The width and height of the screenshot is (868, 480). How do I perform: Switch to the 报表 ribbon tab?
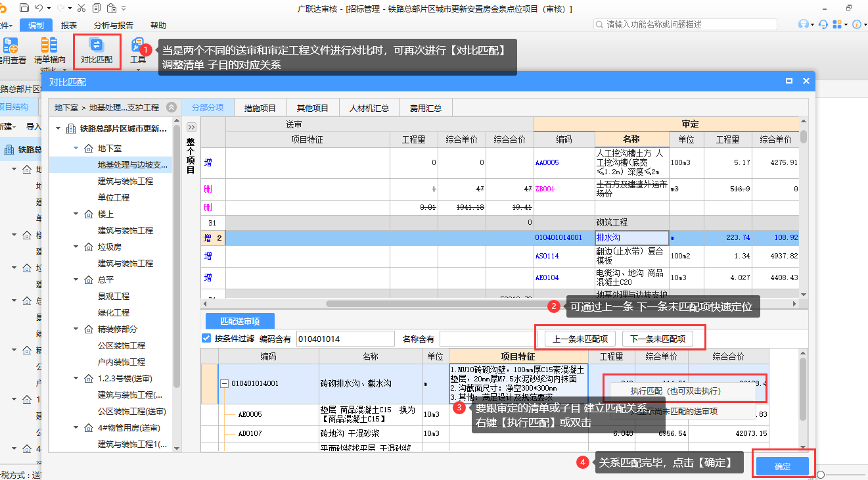click(69, 26)
